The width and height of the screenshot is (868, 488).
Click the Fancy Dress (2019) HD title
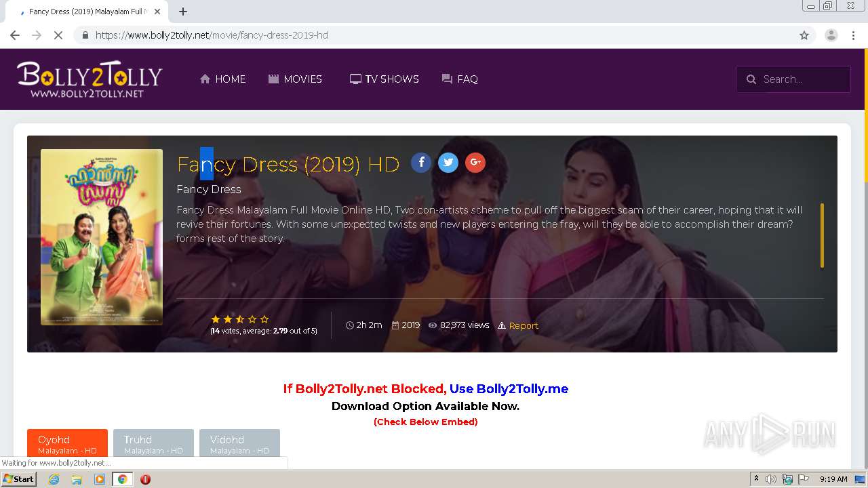coord(288,165)
